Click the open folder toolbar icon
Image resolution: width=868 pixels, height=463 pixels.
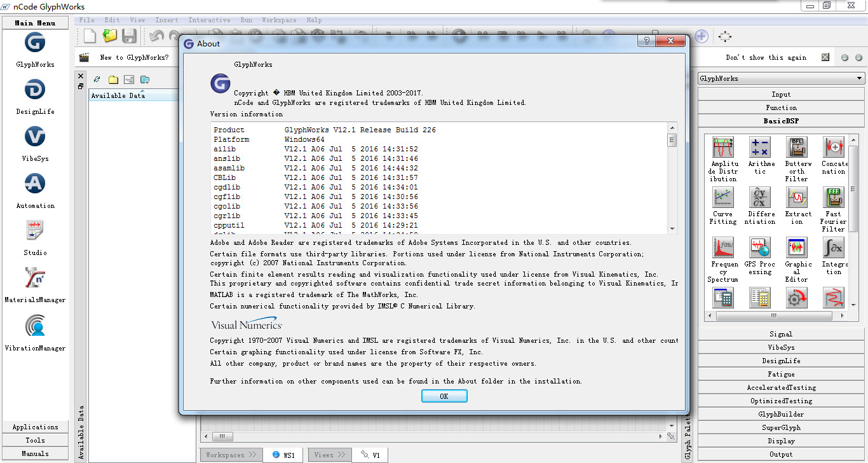coord(111,36)
